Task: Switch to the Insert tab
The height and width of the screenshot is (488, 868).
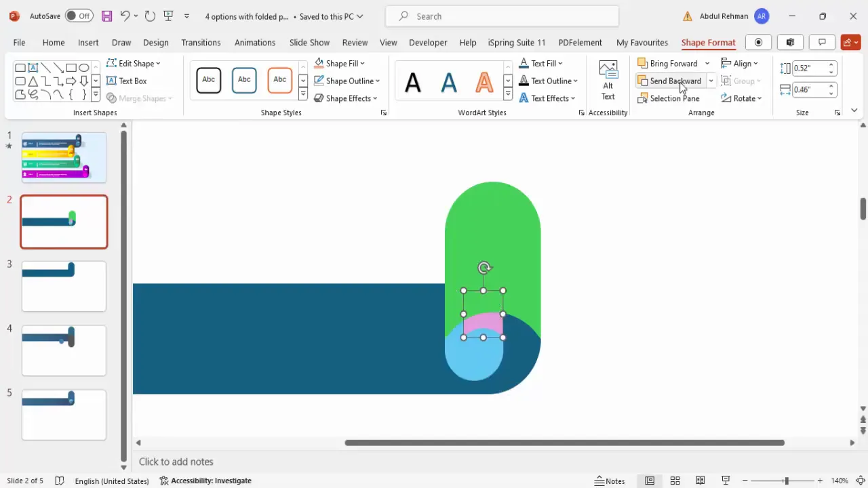Action: point(88,42)
